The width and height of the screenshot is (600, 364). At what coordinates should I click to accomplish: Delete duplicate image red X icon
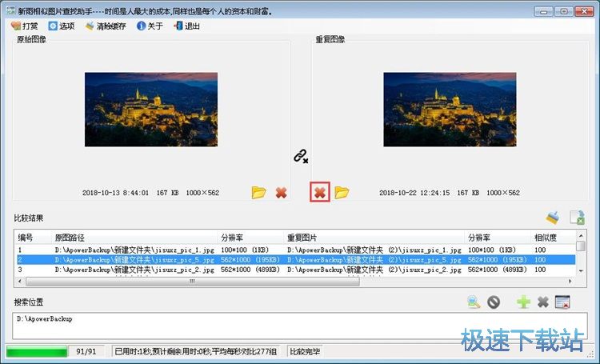pyautogui.click(x=320, y=192)
